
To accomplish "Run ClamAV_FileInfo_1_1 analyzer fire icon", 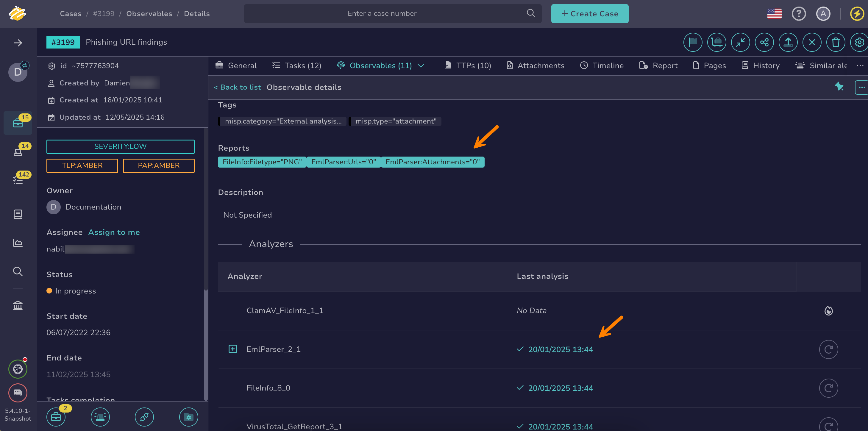I will 829,311.
